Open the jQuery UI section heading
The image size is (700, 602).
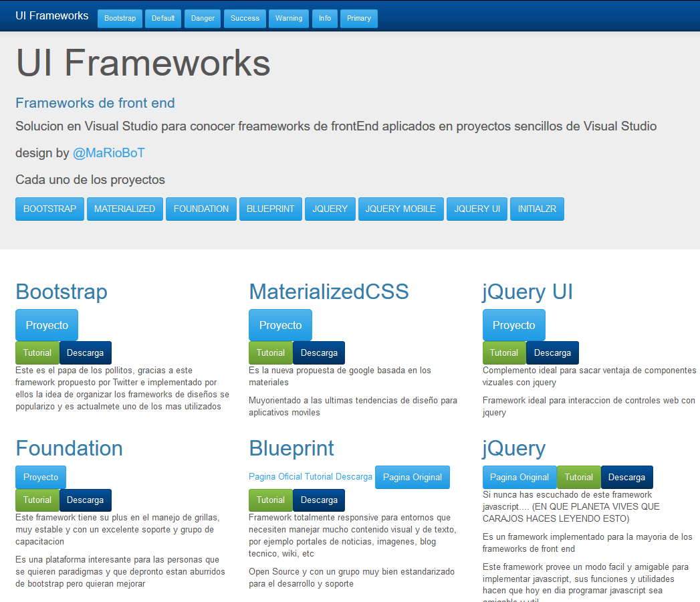(528, 292)
